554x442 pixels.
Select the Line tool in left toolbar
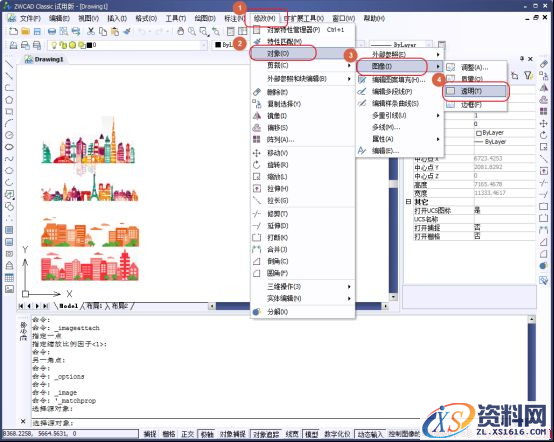pyautogui.click(x=9, y=64)
